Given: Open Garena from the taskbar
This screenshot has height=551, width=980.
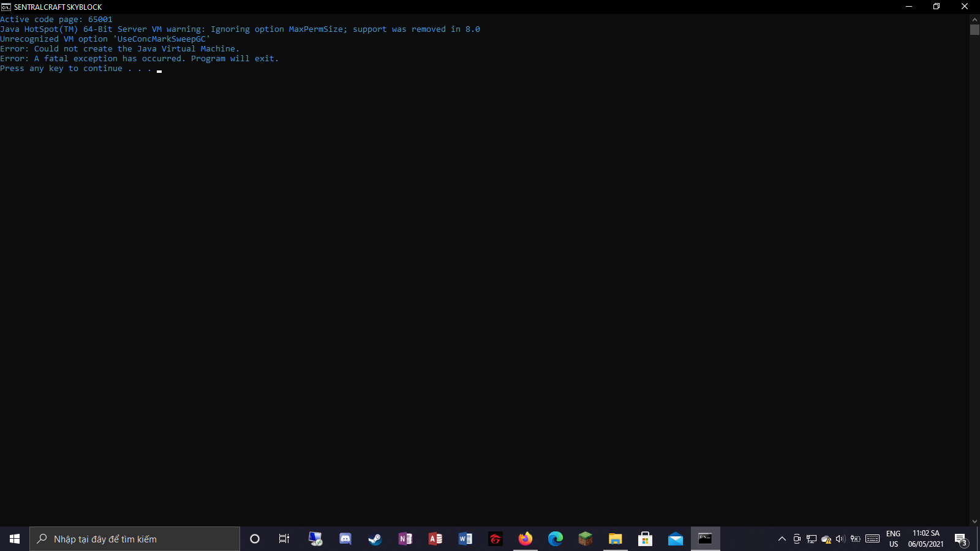Looking at the screenshot, I should 495,539.
